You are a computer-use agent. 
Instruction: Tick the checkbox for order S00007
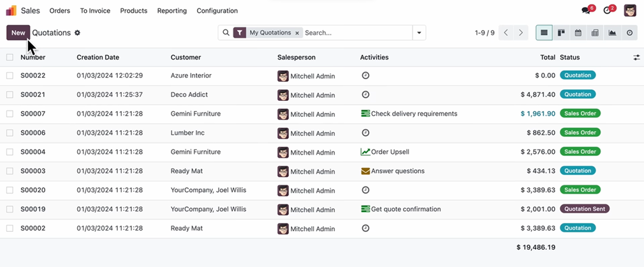tap(10, 114)
